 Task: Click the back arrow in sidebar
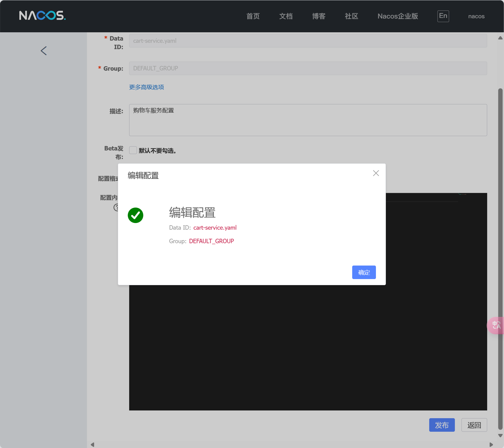(x=44, y=51)
